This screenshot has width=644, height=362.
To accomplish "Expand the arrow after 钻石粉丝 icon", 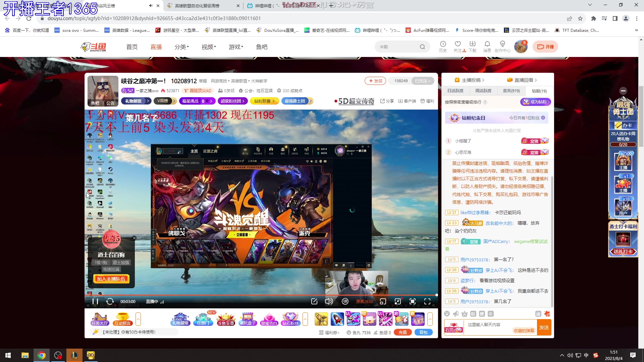I will (x=305, y=319).
